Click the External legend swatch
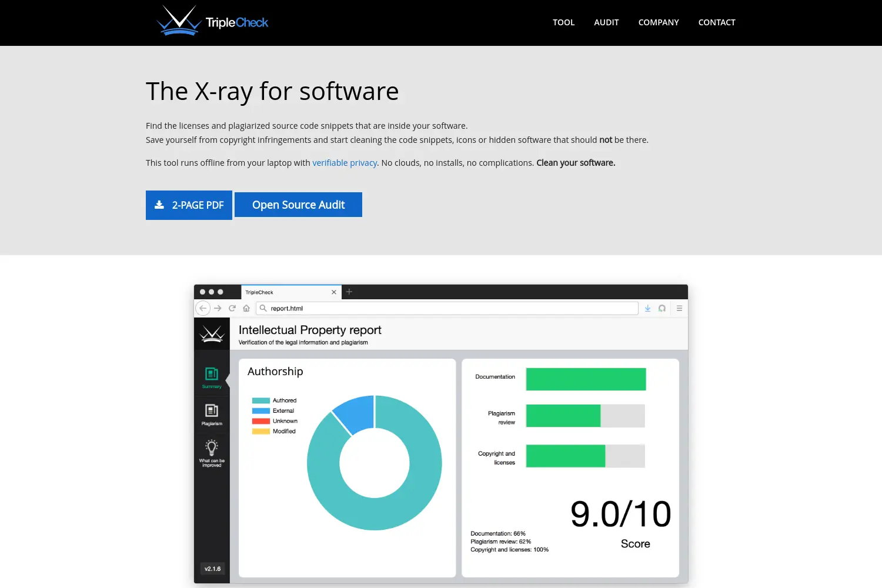The height and width of the screenshot is (588, 882). [261, 411]
